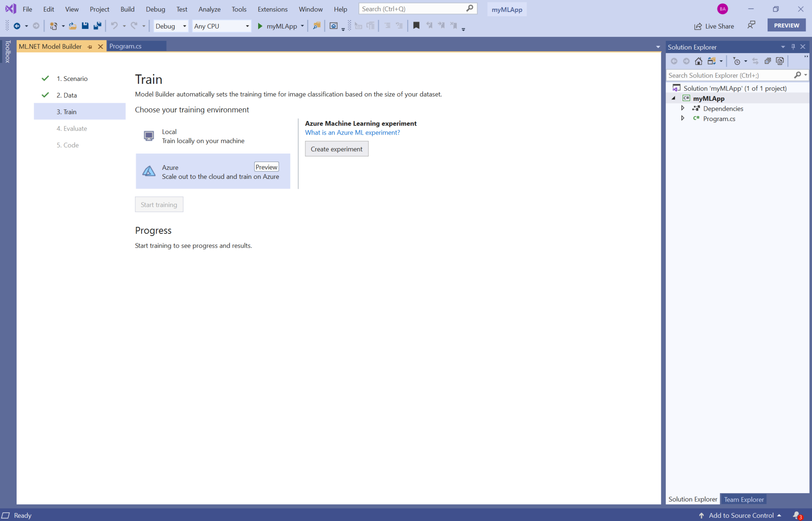Click the Open File folder icon
Image resolution: width=812 pixels, height=521 pixels.
pos(73,26)
